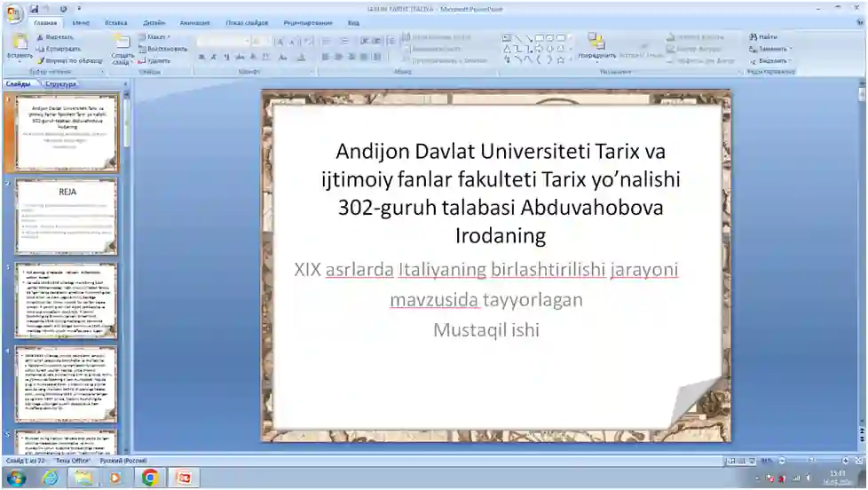Click the Вырезать (Cut) command
The width and height of the screenshot is (868, 490).
[x=55, y=37]
